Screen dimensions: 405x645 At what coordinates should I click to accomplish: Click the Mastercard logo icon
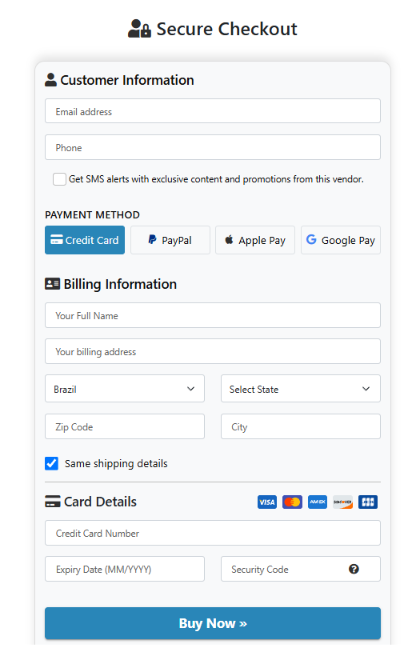point(292,502)
